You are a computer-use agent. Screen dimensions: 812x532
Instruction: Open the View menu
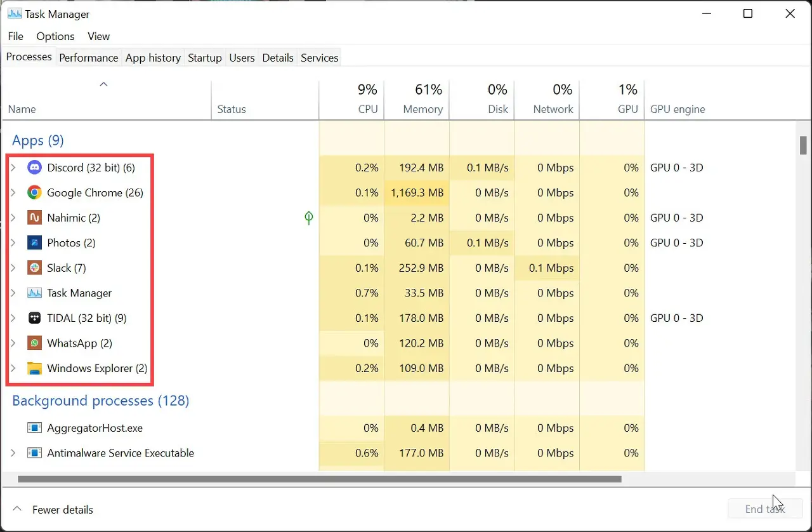98,36
